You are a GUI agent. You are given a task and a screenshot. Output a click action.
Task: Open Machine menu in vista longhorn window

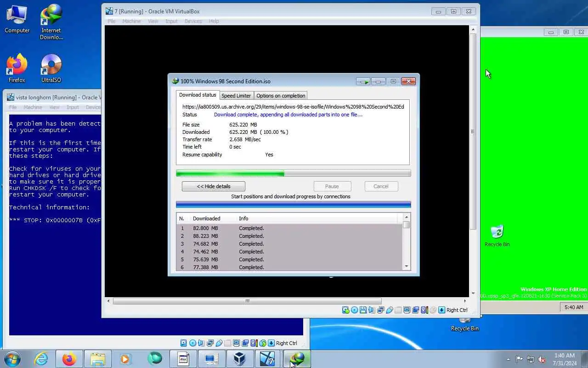click(x=33, y=107)
